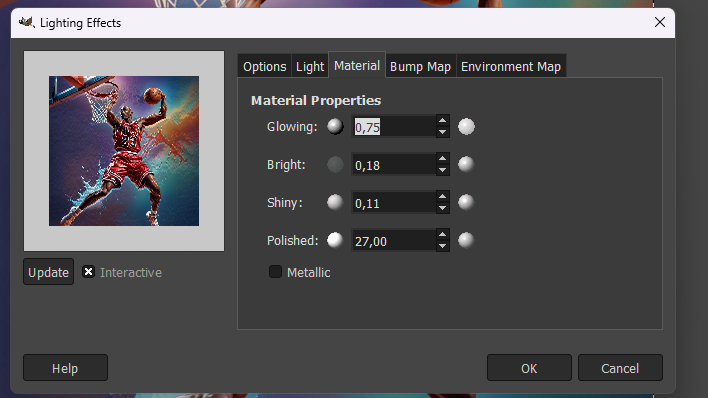The width and height of the screenshot is (708, 398).
Task: Click the bright sphere icon right of Glowing
Action: pyautogui.click(x=466, y=126)
